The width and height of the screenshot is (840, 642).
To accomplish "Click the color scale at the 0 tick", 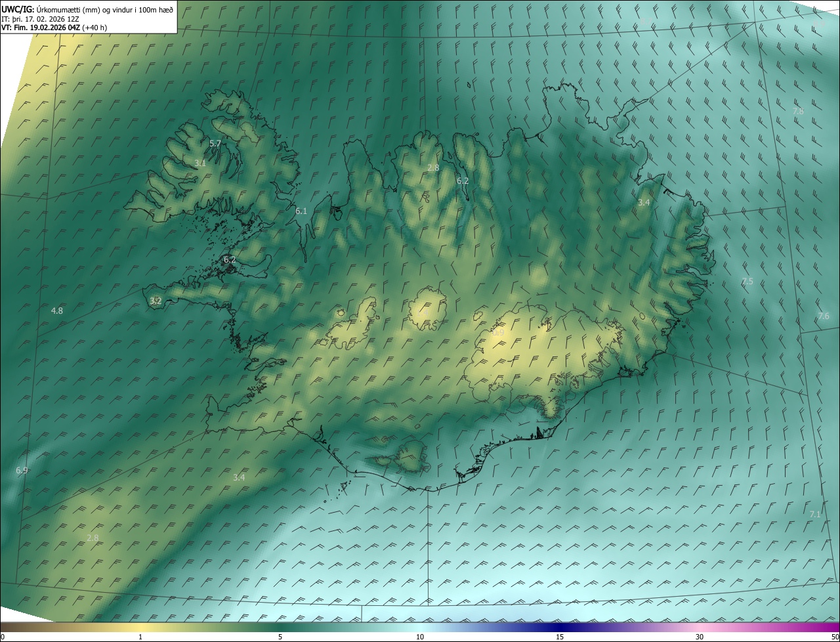I will pos(2,637).
